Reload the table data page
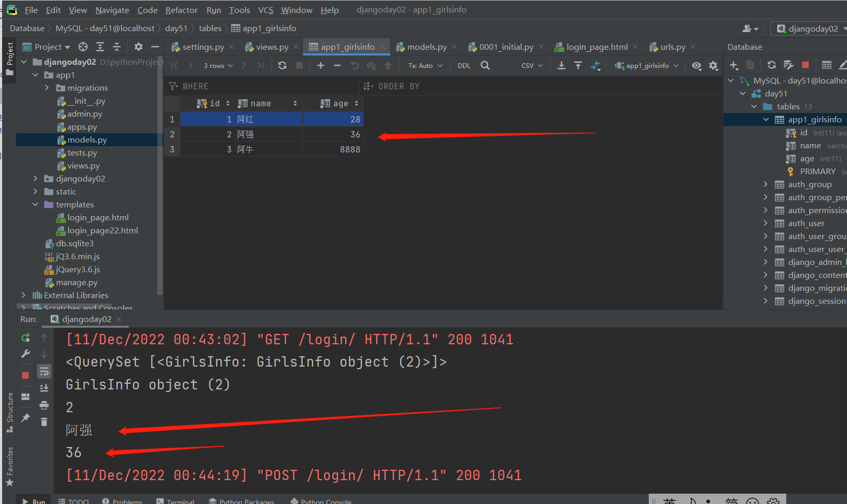This screenshot has width=847, height=504. pos(282,65)
